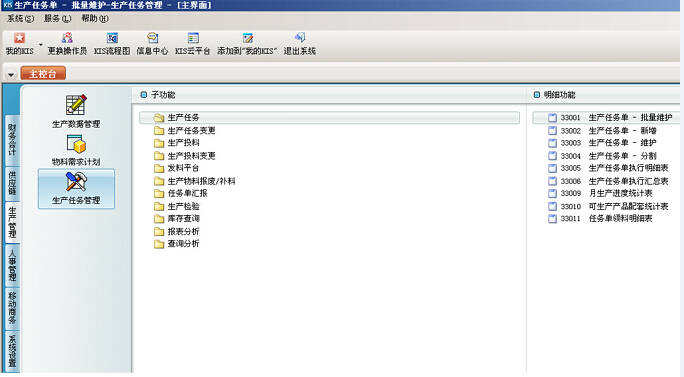Open the 服务(L) menu
Screen dimensions: 684x377
click(x=57, y=18)
